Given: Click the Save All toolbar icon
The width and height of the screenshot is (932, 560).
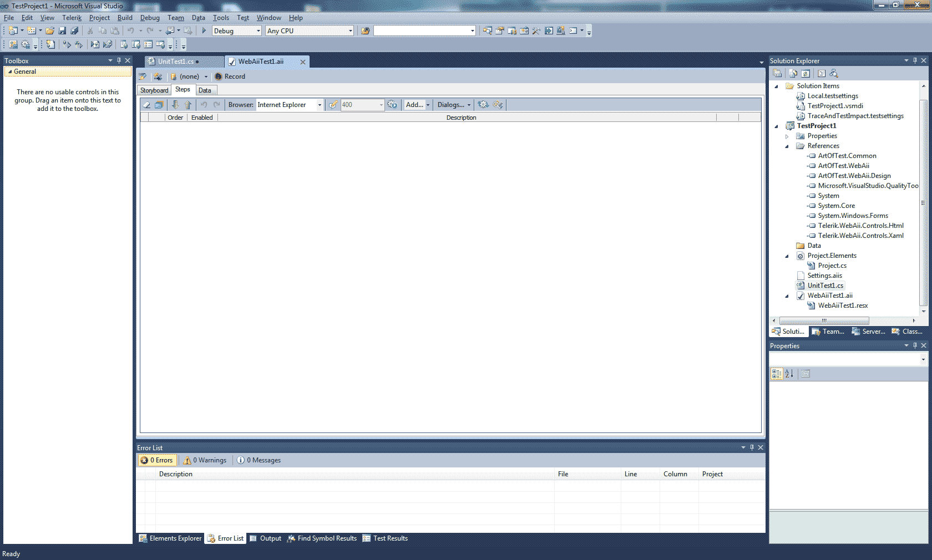Looking at the screenshot, I should [74, 31].
